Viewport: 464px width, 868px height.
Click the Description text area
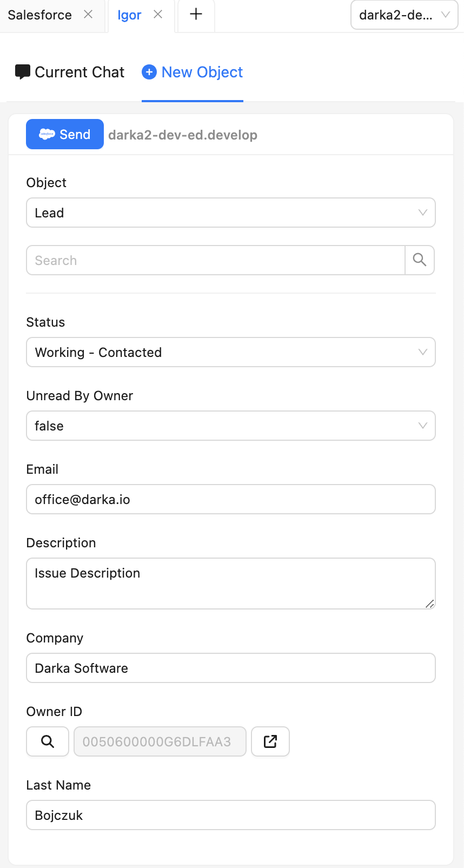click(231, 584)
